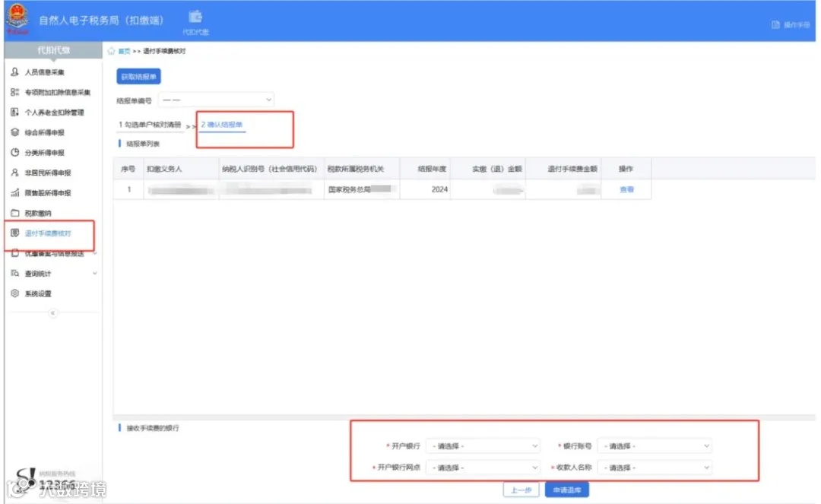This screenshot has height=504, width=821.
Task: Select the 代扣代缴 sidebar header tab
Action: click(x=53, y=50)
